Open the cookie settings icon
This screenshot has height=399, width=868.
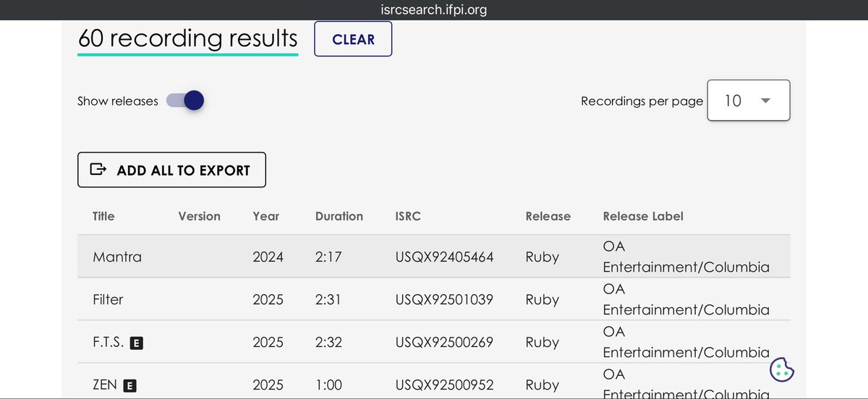click(x=781, y=370)
